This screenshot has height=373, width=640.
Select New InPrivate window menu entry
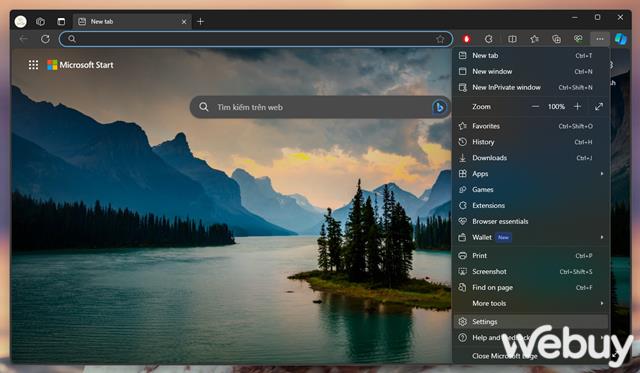coord(531,87)
